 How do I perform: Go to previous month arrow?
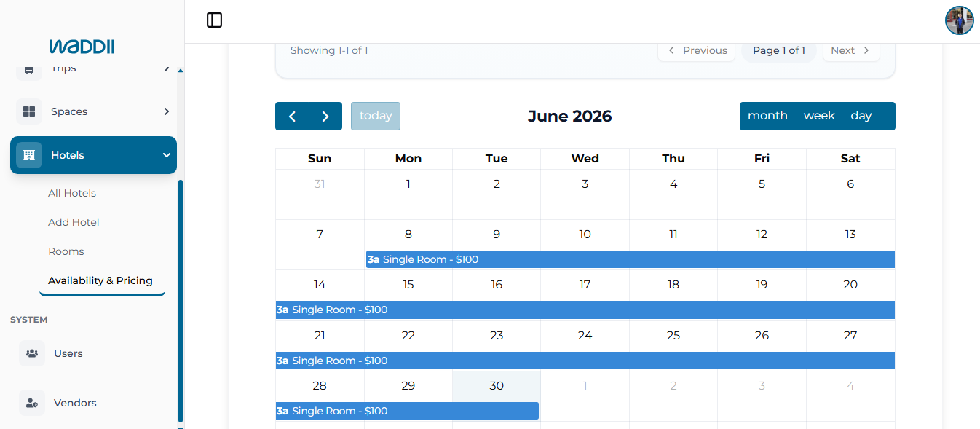(292, 117)
